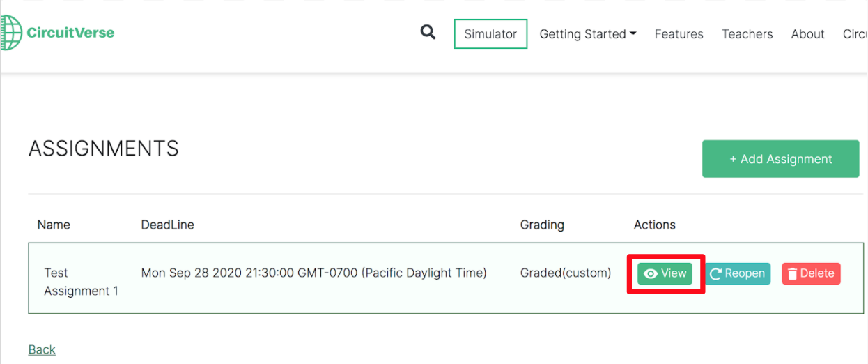This screenshot has width=868, height=364.
Task: Expand the Getting Started dropdown menu
Action: coord(588,34)
